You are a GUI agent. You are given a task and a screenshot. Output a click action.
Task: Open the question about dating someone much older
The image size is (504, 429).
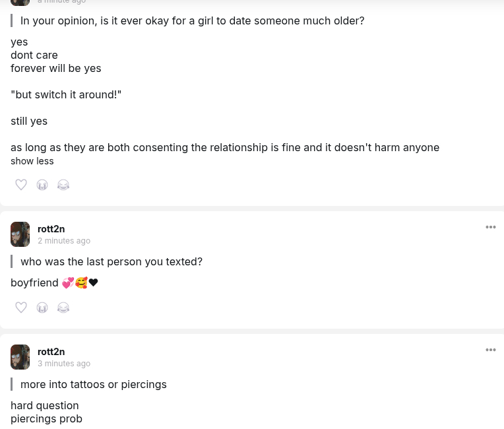192,20
